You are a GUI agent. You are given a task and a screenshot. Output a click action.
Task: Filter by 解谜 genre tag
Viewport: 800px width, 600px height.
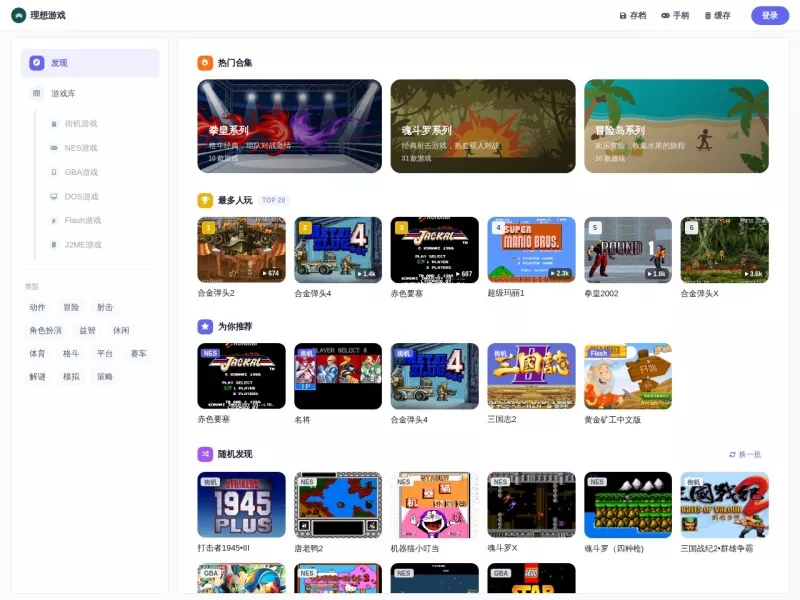[37, 377]
